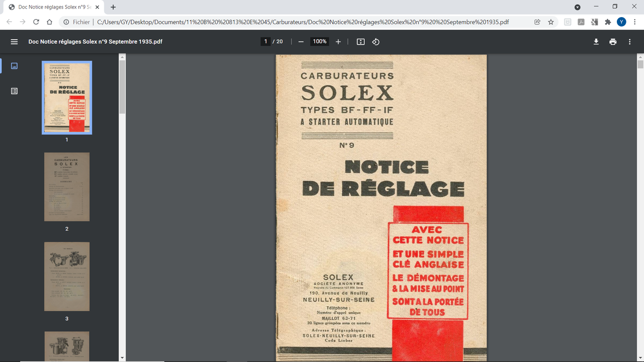Open the Adobe Acrobat extension
The width and height of the screenshot is (644, 362).
[581, 22]
